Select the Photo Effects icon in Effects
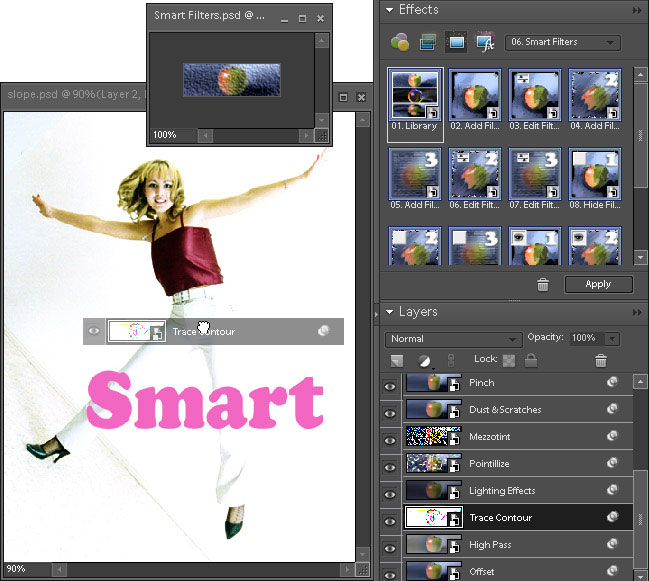 pyautogui.click(x=456, y=42)
